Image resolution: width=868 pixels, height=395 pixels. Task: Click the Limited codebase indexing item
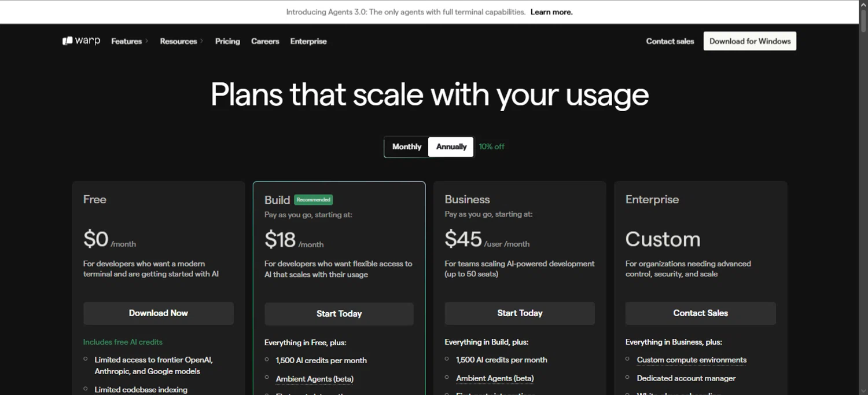pos(141,390)
